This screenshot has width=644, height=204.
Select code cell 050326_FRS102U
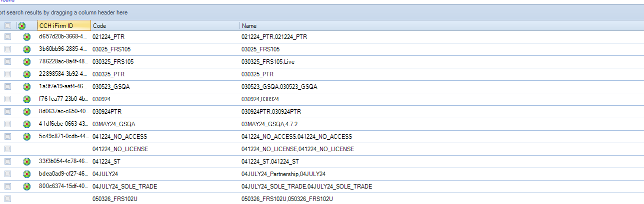click(x=165, y=199)
